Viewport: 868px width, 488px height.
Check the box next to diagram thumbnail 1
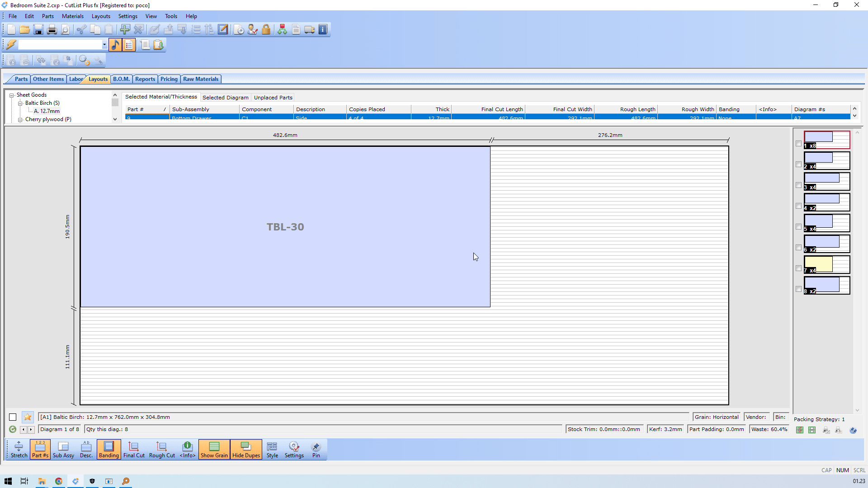tap(798, 144)
